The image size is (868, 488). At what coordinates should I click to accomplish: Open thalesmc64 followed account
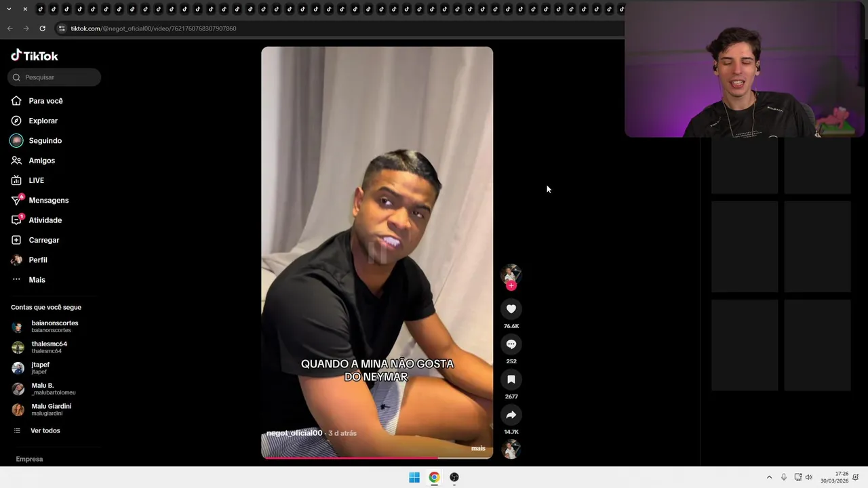click(x=40, y=347)
